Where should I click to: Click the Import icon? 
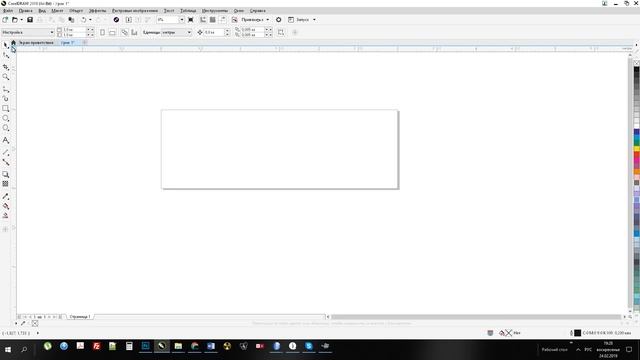tap(129, 20)
